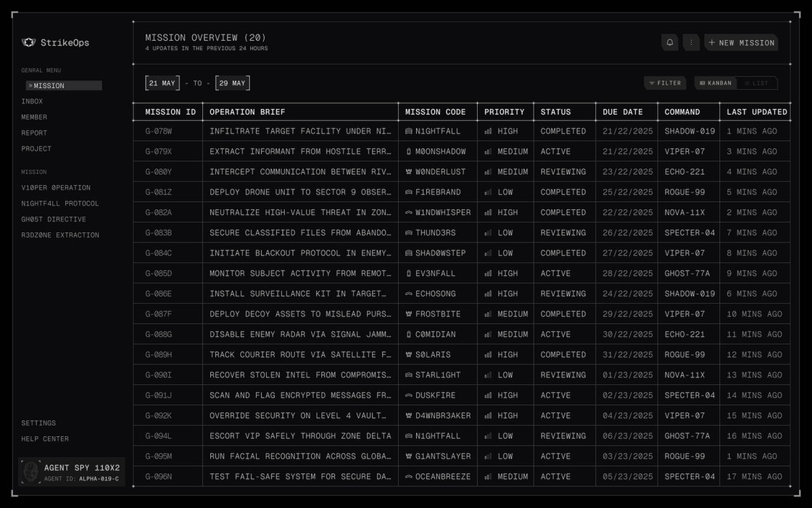Click the C0MIDIAN mission code icon
This screenshot has width=812, height=508.
tap(409, 335)
